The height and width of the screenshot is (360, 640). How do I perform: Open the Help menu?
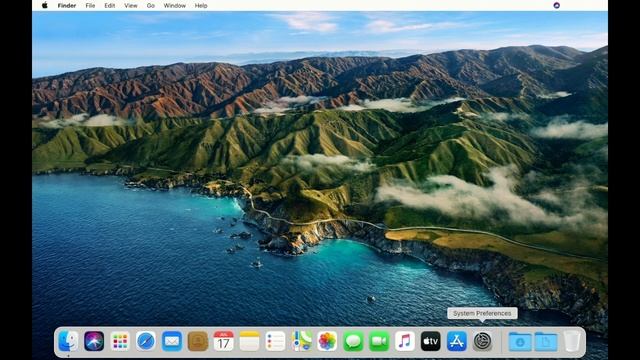click(201, 6)
